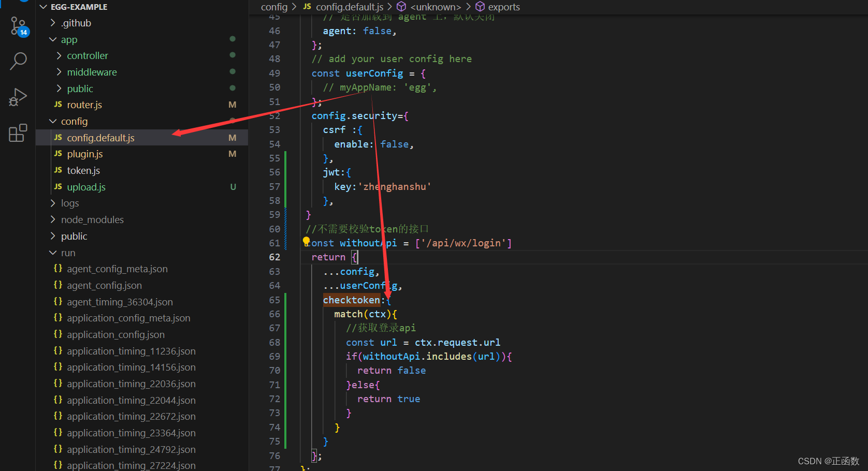
Task: Open the Search view
Action: (18, 61)
